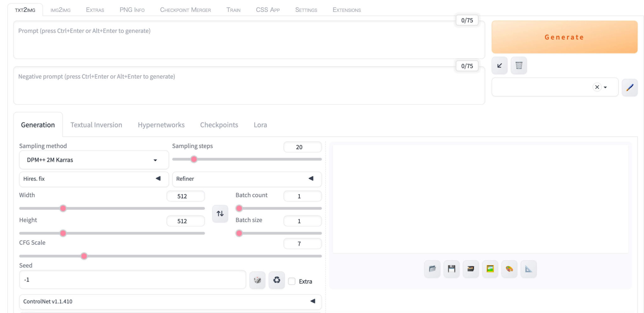Switch to the img2img tab

tap(60, 9)
